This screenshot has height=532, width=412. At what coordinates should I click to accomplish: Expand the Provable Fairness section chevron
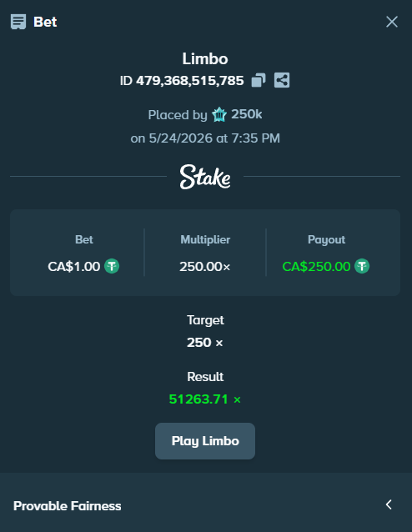tap(389, 504)
